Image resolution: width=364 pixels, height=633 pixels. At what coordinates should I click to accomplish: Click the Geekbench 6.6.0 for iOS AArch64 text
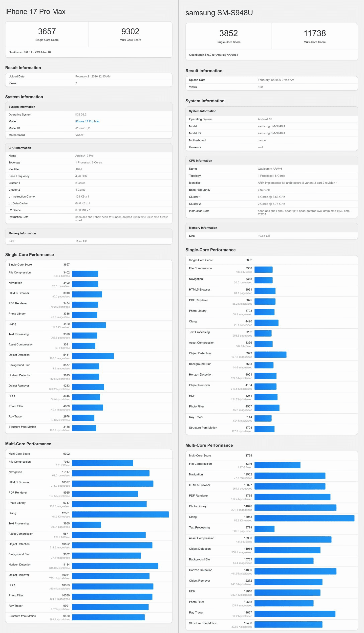click(x=30, y=52)
